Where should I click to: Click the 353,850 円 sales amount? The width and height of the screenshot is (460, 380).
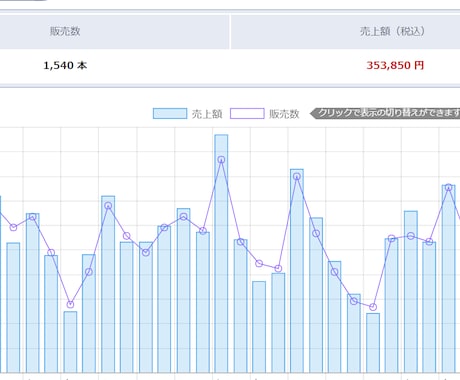pyautogui.click(x=395, y=65)
